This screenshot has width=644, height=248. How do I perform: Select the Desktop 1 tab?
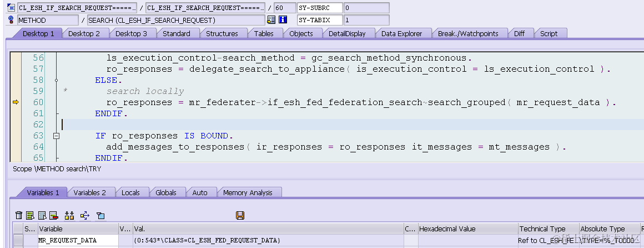(39, 34)
